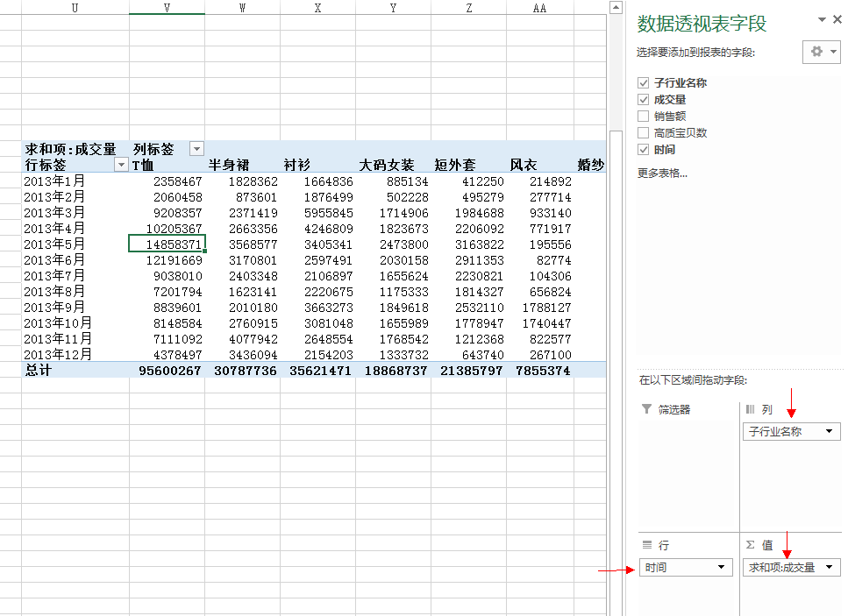The width and height of the screenshot is (848, 616).
Task: Open the 行标签 filter dropdown
Action: click(121, 165)
